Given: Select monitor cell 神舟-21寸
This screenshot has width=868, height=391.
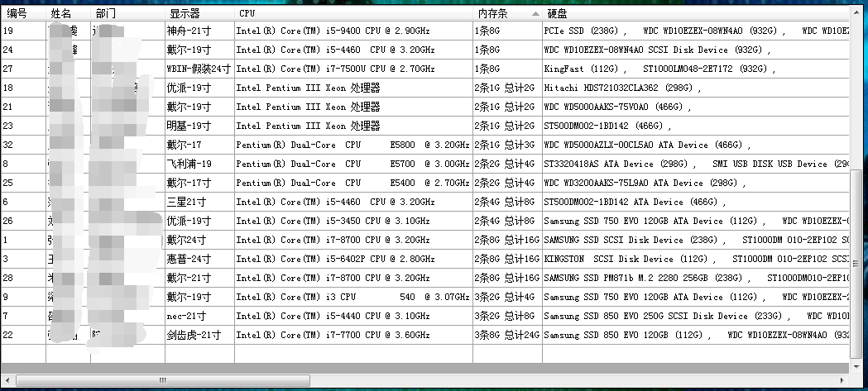Looking at the screenshot, I should click(200, 31).
